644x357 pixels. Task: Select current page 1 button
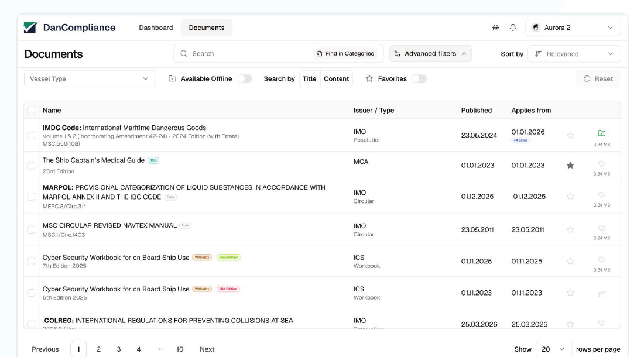coord(78,349)
